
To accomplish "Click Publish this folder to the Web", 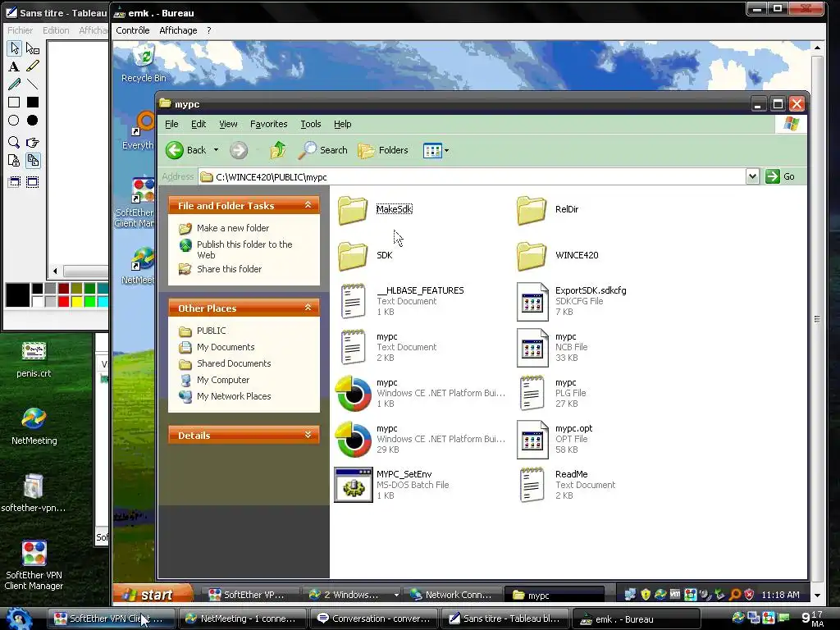I will (244, 249).
